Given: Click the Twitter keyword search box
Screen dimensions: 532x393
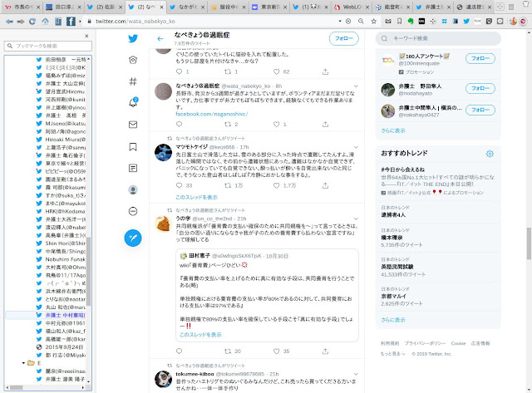Looking at the screenshot, I should coord(438,39).
